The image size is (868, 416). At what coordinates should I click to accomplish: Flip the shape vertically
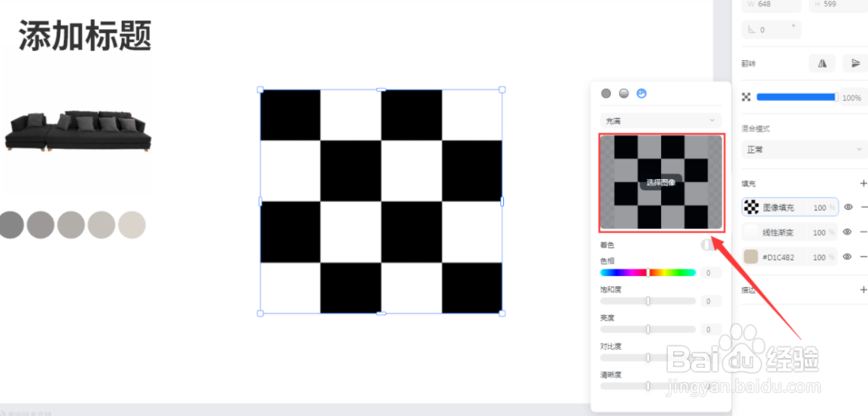click(x=854, y=64)
